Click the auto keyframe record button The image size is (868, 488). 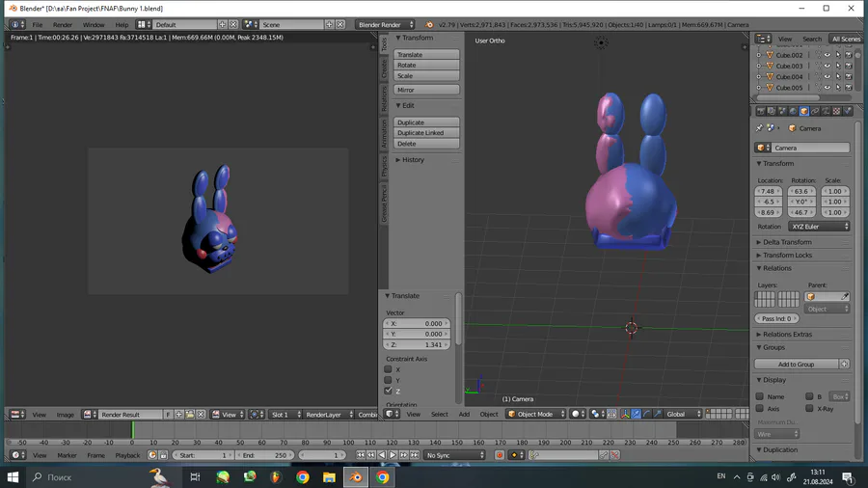500,455
